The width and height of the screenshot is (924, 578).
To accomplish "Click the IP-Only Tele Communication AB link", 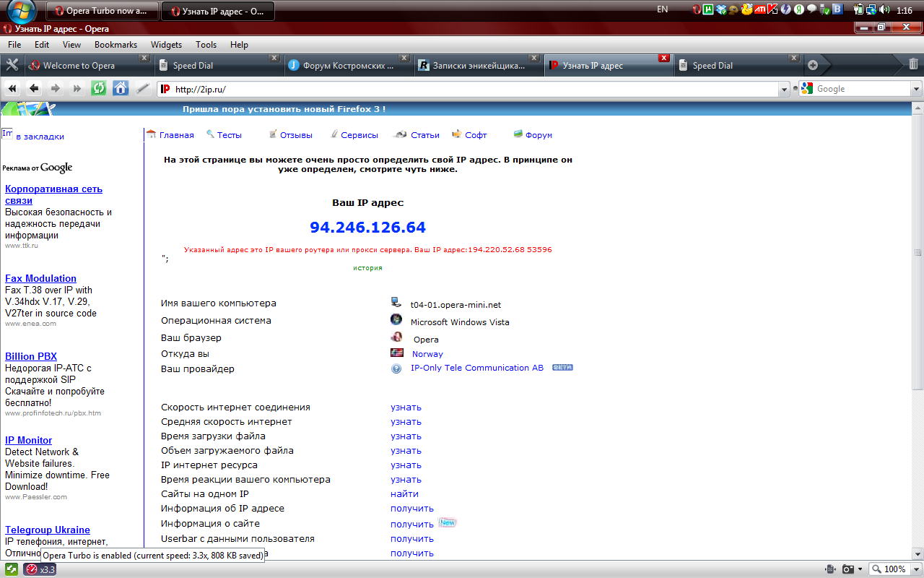I will click(x=477, y=368).
